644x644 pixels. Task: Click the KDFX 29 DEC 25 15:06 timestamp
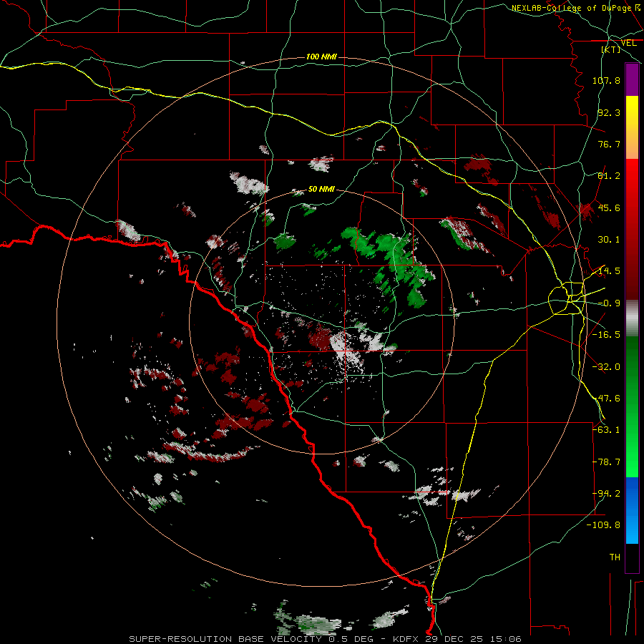(457, 639)
